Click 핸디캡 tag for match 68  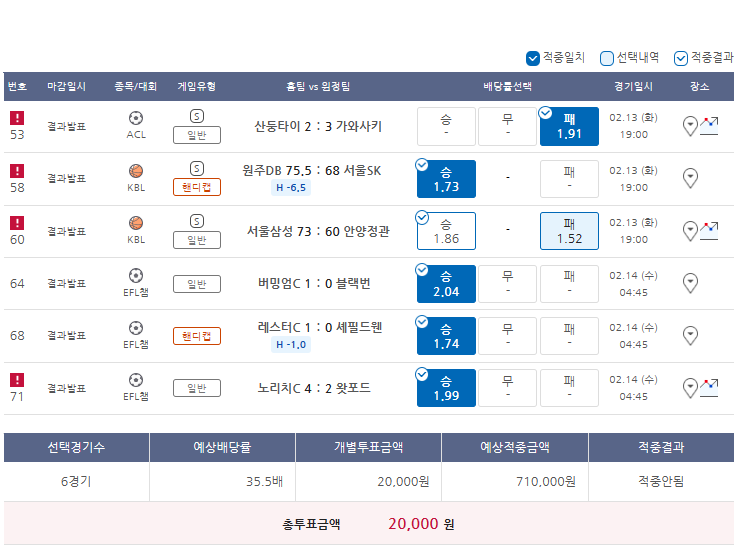coord(196,336)
